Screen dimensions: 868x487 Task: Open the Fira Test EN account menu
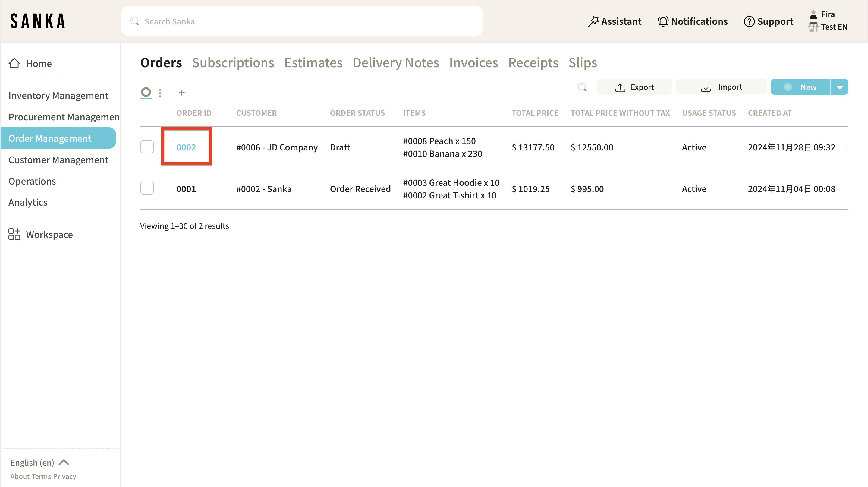[x=828, y=21]
